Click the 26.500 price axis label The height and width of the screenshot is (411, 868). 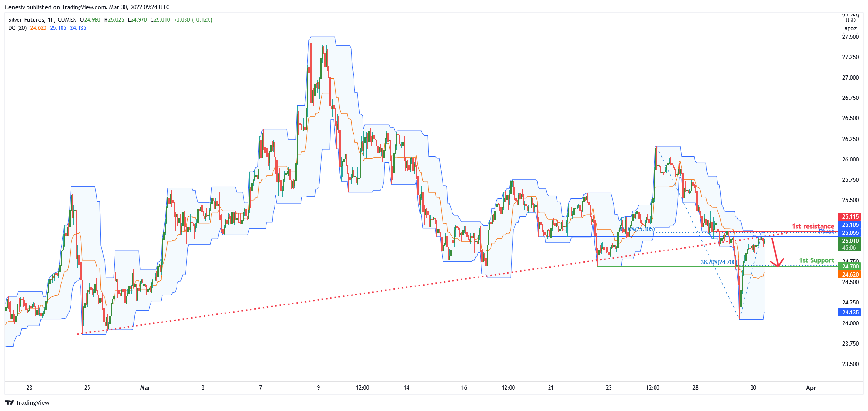850,118
